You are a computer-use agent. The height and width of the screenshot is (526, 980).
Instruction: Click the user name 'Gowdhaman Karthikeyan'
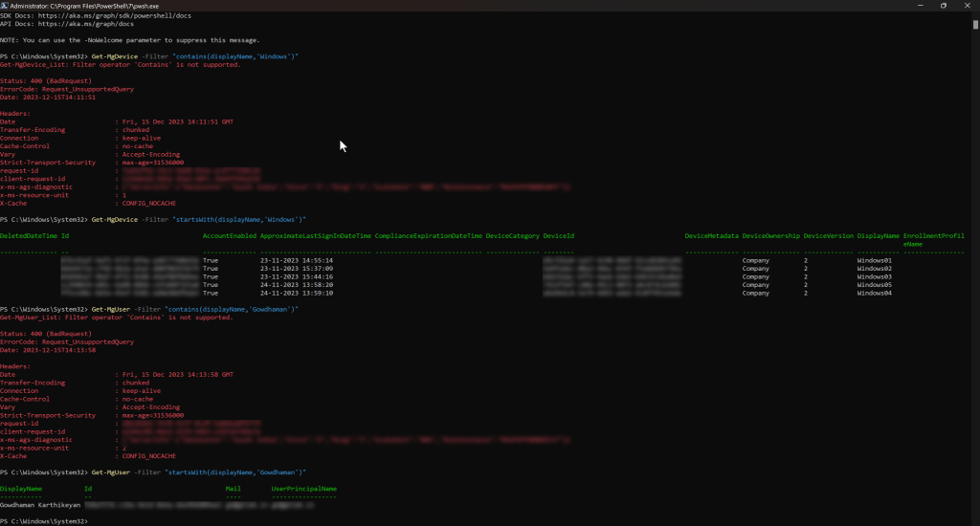pyautogui.click(x=40, y=505)
